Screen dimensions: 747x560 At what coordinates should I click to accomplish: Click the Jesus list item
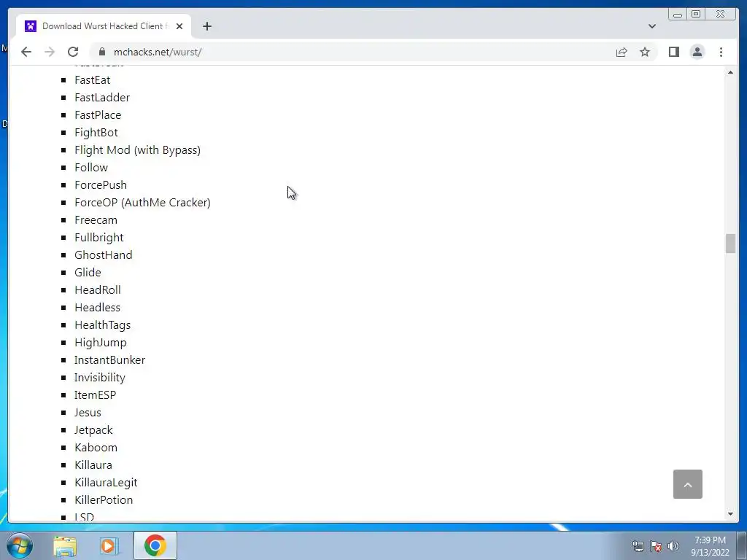click(x=88, y=413)
